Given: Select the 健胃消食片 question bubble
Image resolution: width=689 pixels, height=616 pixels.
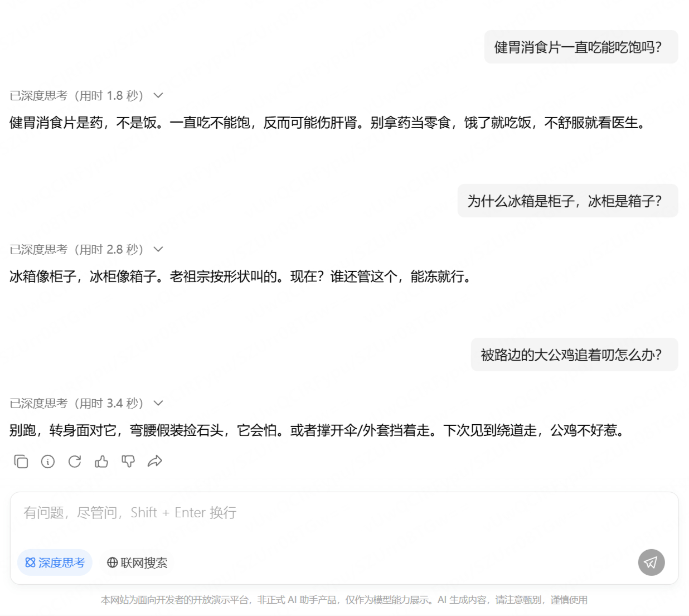Looking at the screenshot, I should 580,47.
